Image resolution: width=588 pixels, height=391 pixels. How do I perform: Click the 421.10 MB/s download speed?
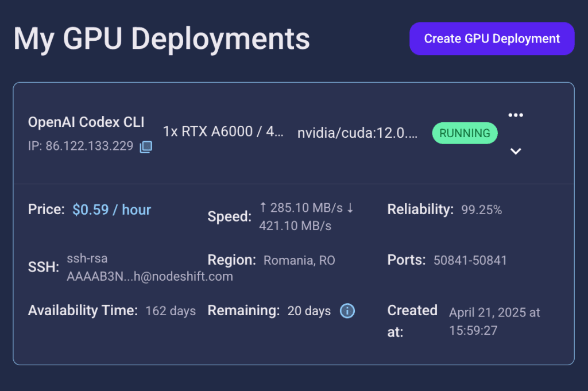pos(295,226)
